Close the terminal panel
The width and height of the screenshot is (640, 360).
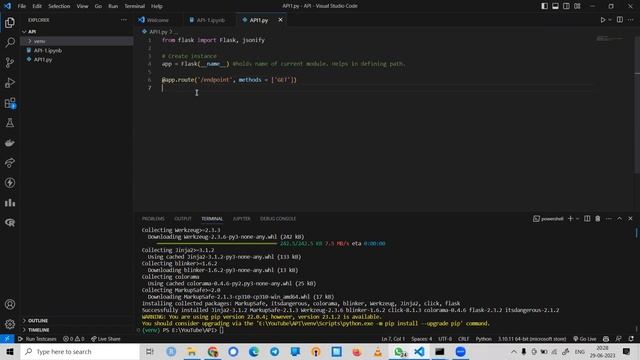coord(630,219)
